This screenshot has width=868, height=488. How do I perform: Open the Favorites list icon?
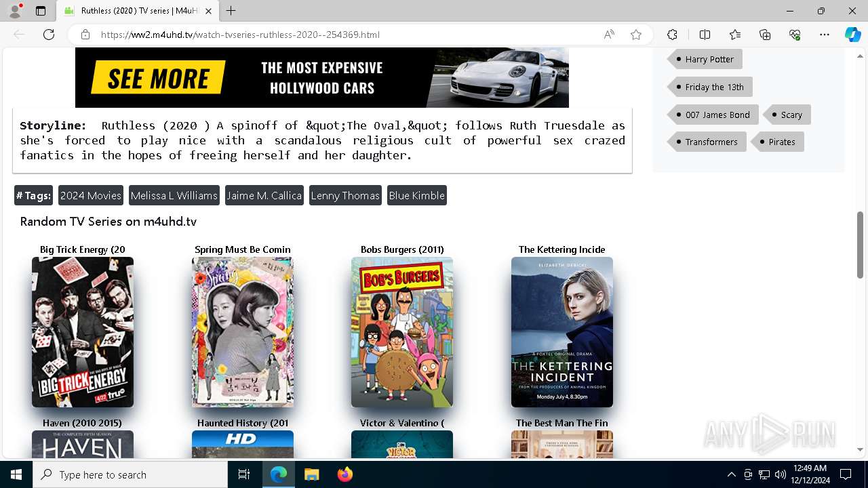tap(735, 35)
